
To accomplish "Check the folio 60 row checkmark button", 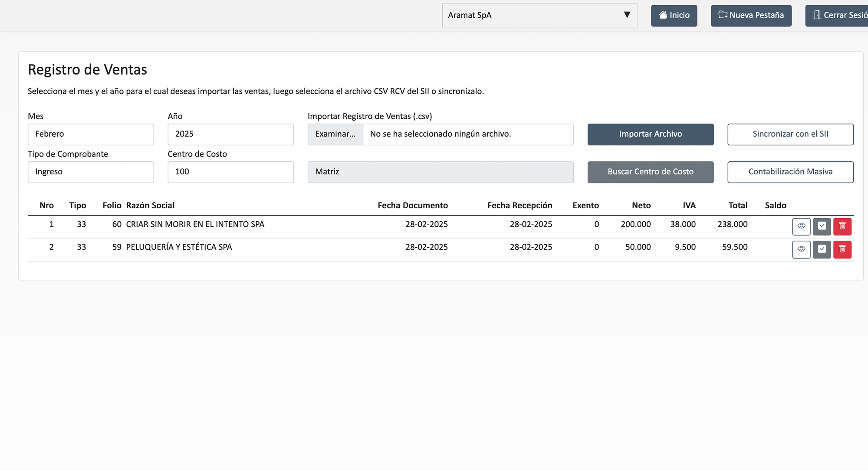I will [822, 226].
